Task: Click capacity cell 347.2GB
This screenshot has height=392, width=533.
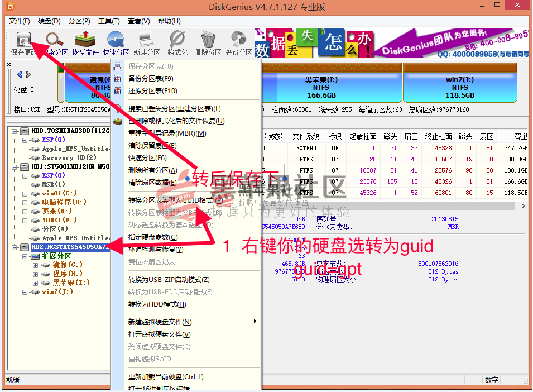Action: (x=516, y=148)
